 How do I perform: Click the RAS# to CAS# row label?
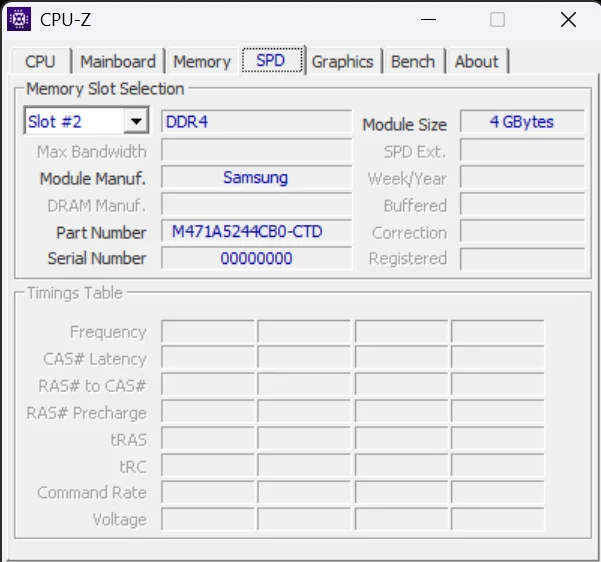tap(92, 386)
